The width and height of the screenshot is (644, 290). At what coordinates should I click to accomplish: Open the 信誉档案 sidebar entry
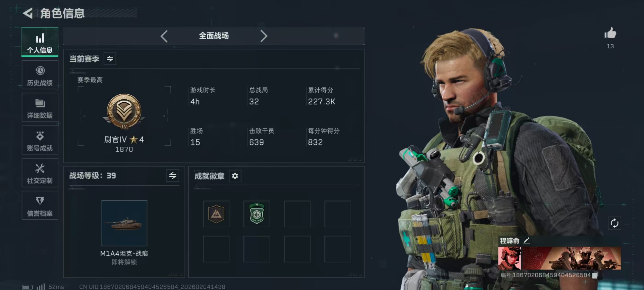[40, 205]
